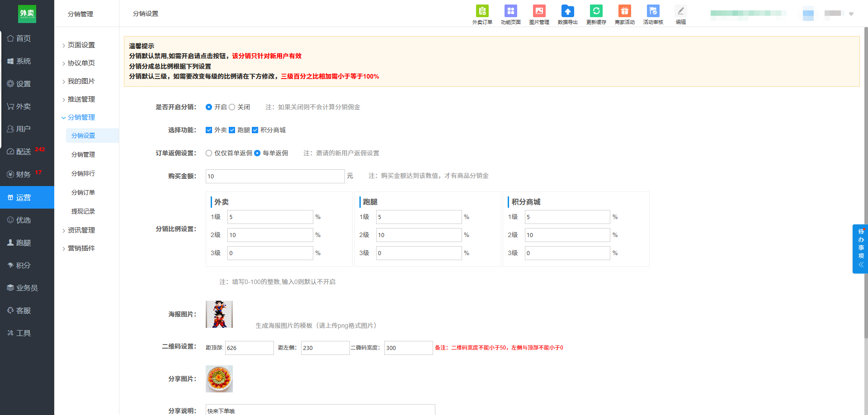Open 提现记录 submenu item
Screen dimensions: 868x415
click(83, 211)
